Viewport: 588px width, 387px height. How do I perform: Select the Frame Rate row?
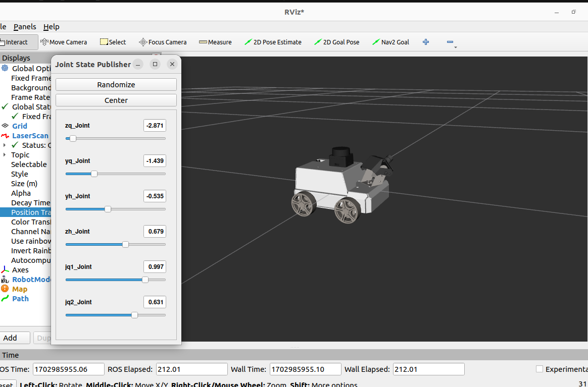tap(25, 97)
